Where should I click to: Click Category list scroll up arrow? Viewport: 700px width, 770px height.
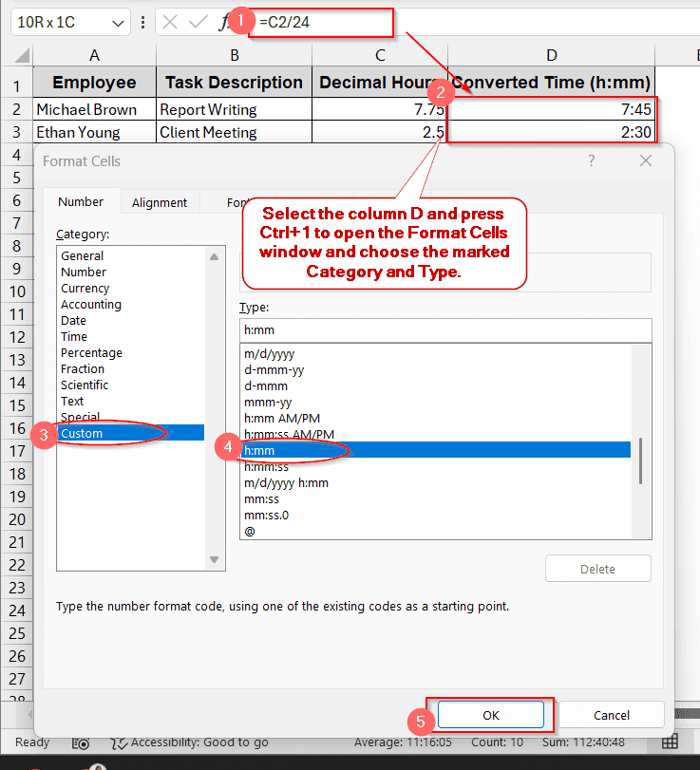click(214, 257)
